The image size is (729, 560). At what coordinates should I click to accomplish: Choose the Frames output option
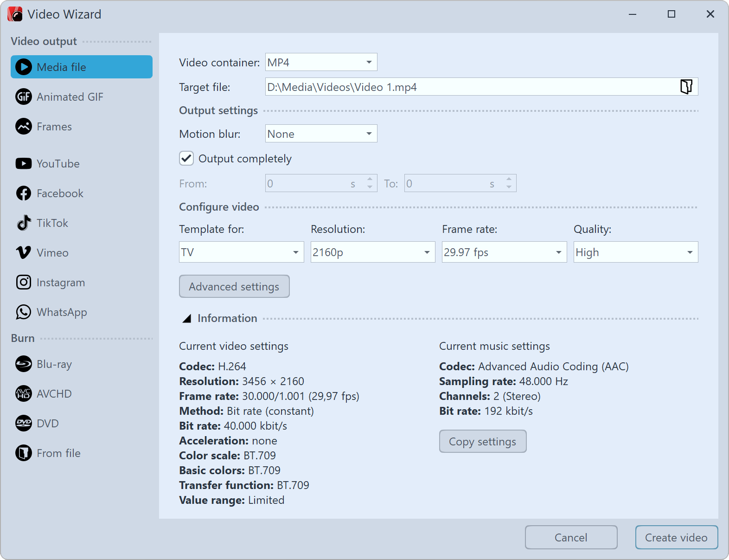coord(82,127)
